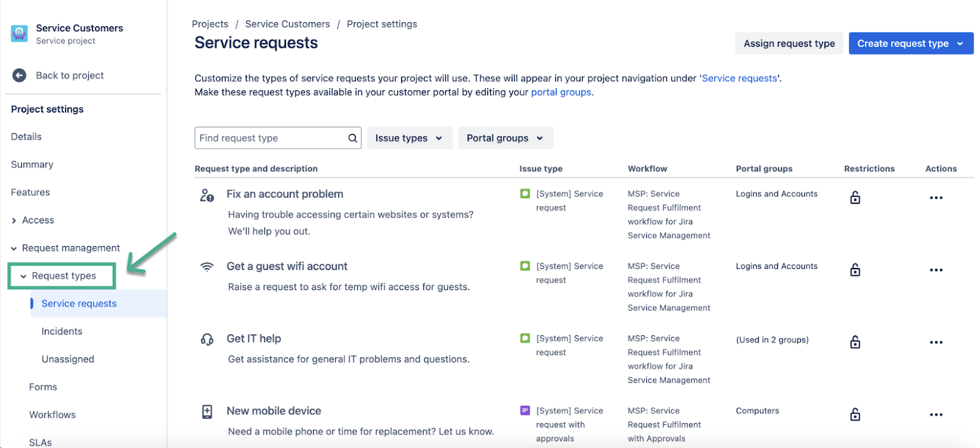Open the Portal groups filter dropdown
This screenshot has width=980, height=448.
[505, 138]
